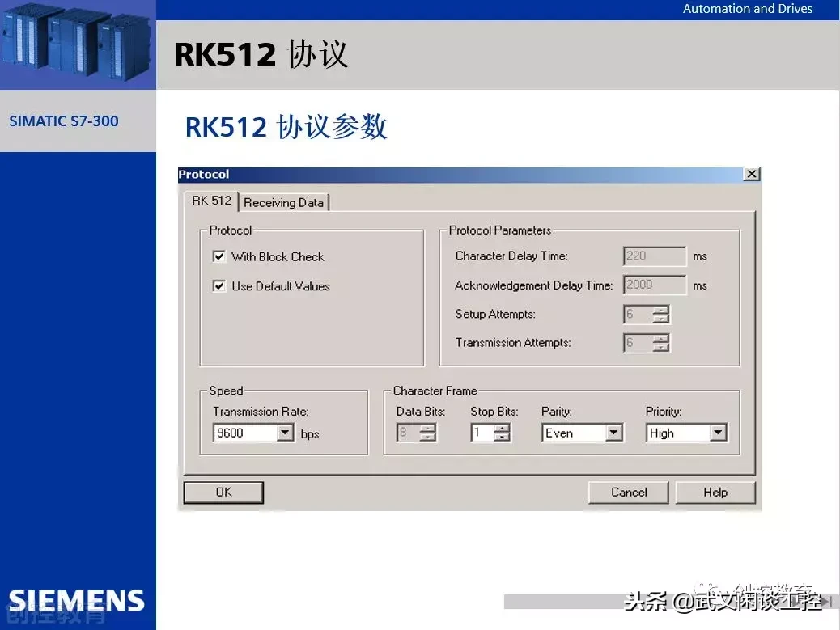Open the Priority dropdown menu
The width and height of the screenshot is (840, 630).
pyautogui.click(x=718, y=433)
